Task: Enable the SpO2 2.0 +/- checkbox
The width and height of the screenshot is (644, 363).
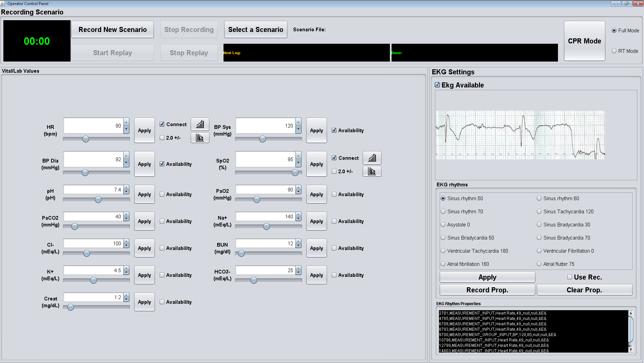Action: (x=334, y=171)
